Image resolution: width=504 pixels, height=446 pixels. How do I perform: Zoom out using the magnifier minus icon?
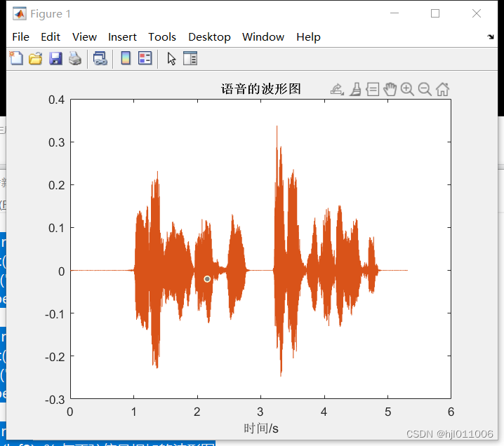425,89
